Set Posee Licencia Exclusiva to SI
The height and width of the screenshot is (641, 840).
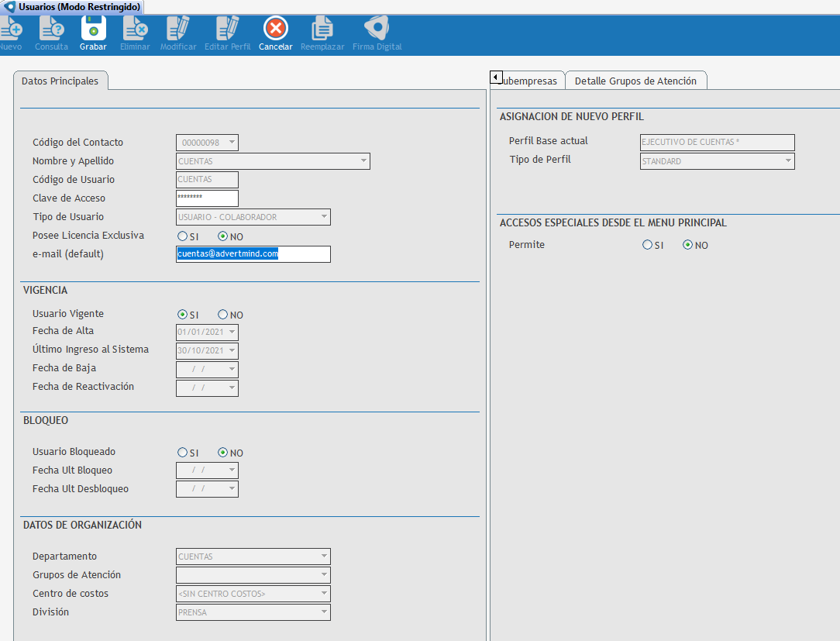[x=182, y=236]
